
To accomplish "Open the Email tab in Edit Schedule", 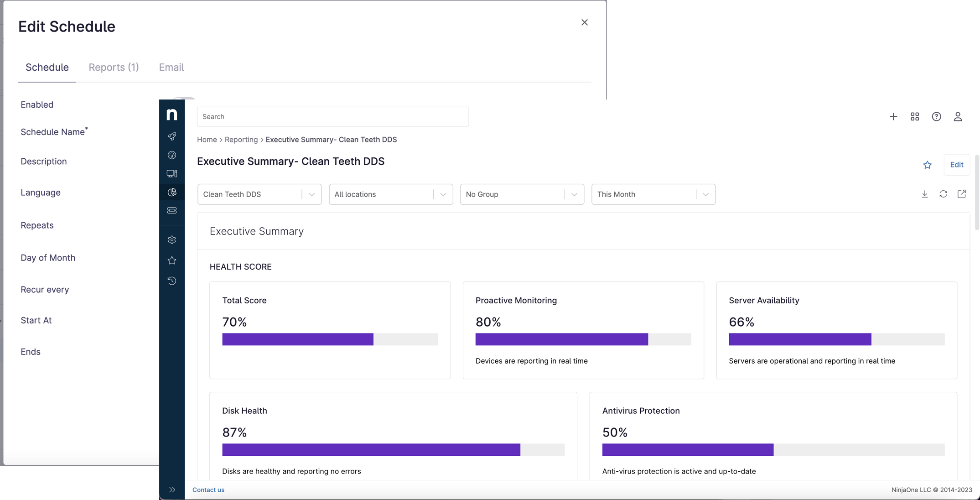I will [x=171, y=67].
